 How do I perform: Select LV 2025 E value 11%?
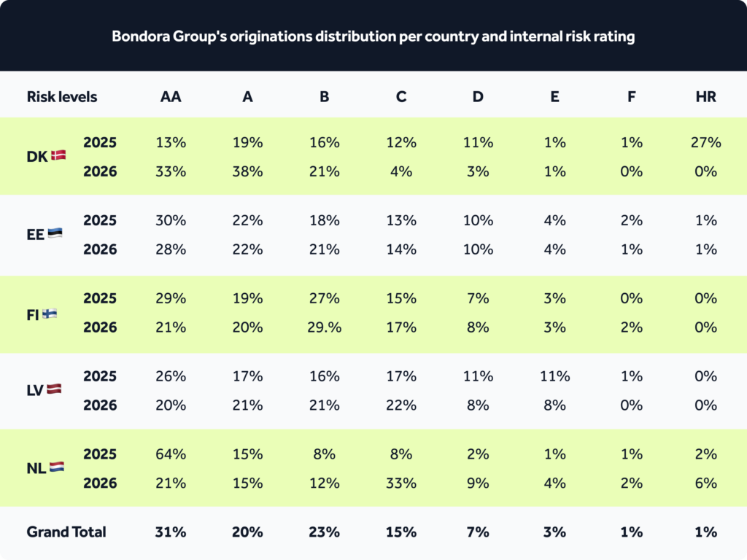coord(554,376)
